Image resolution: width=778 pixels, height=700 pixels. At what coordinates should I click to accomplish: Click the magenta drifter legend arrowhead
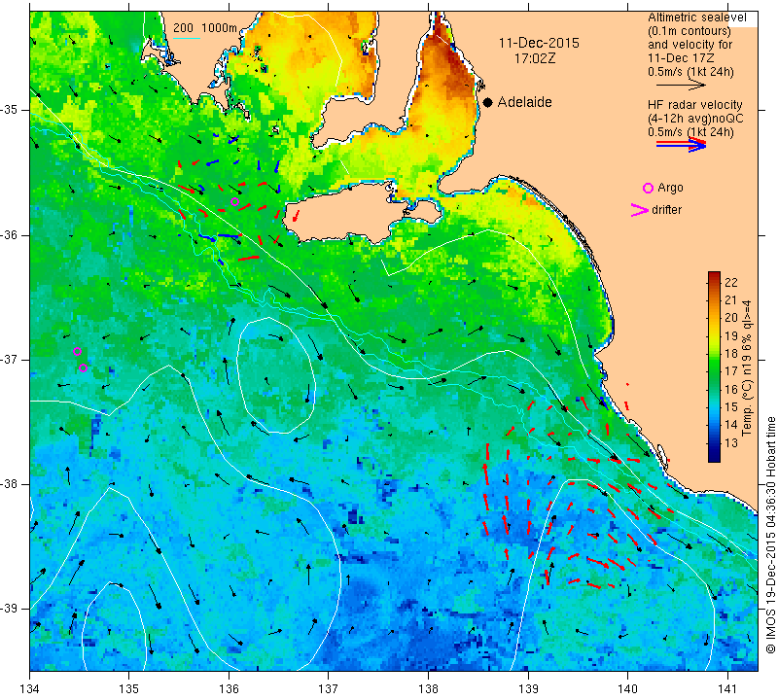(640, 210)
